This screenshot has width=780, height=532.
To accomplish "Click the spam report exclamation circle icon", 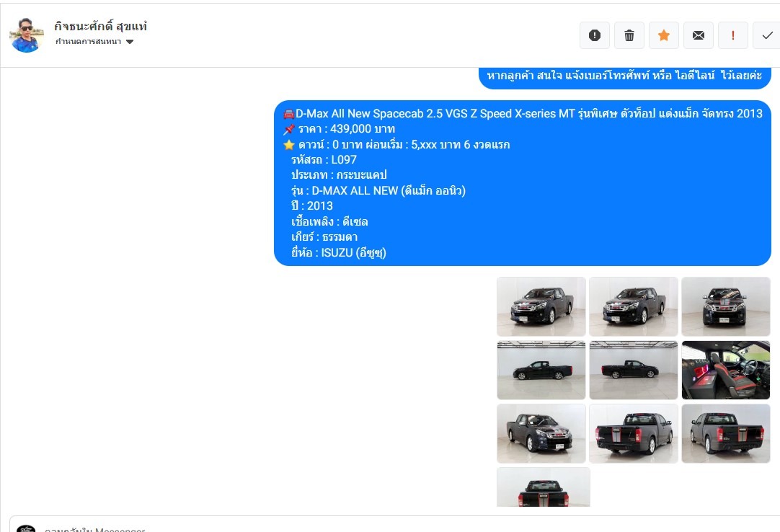I will [x=595, y=35].
